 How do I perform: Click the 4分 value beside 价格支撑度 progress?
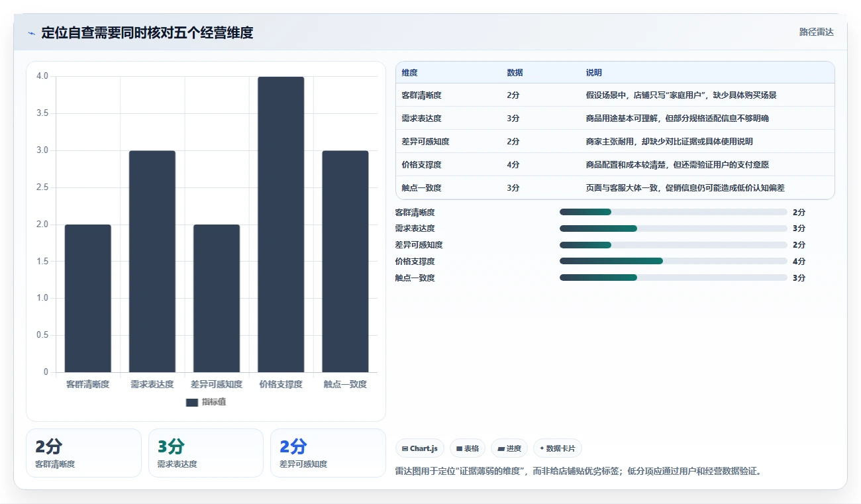click(799, 262)
